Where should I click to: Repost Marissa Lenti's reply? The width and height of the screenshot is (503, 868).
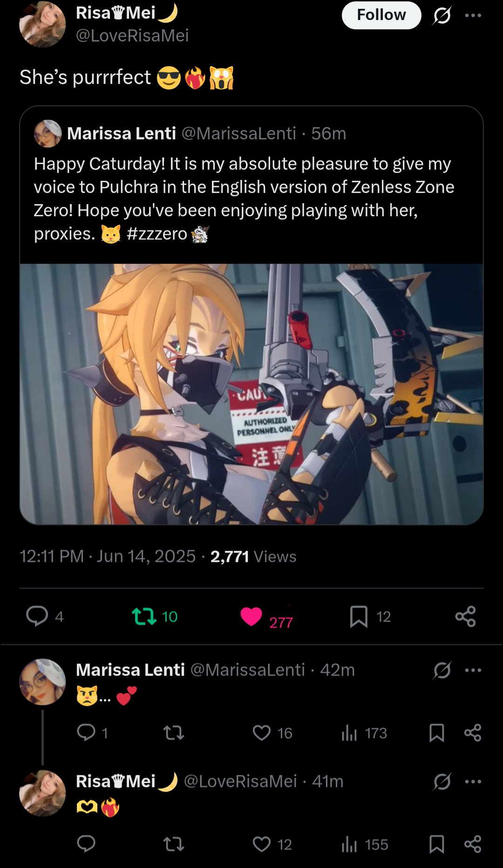click(x=174, y=733)
